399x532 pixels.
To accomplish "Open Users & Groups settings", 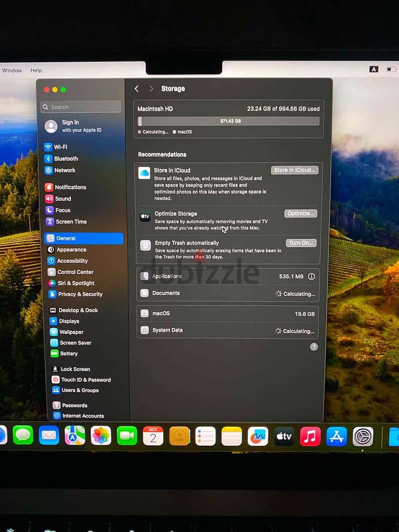I will click(76, 390).
